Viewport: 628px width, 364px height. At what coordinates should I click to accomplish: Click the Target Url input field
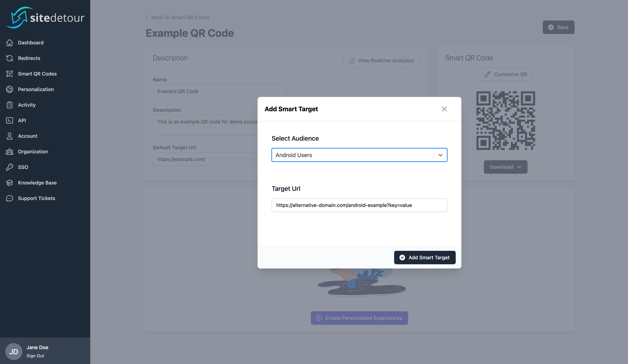point(359,205)
